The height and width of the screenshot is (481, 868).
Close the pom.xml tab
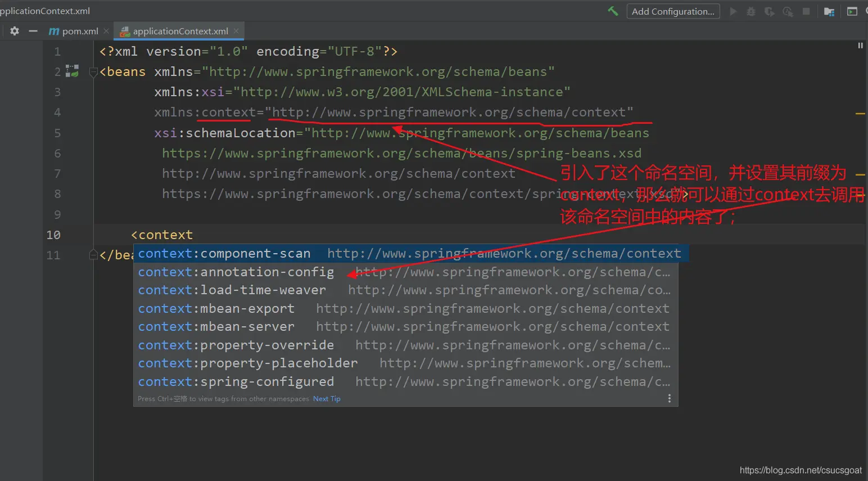click(x=106, y=31)
